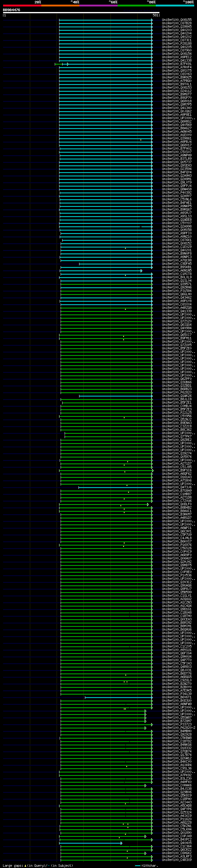
Task: Select hit label UniRef100_C6T6K1
Action: [x=177, y=240]
